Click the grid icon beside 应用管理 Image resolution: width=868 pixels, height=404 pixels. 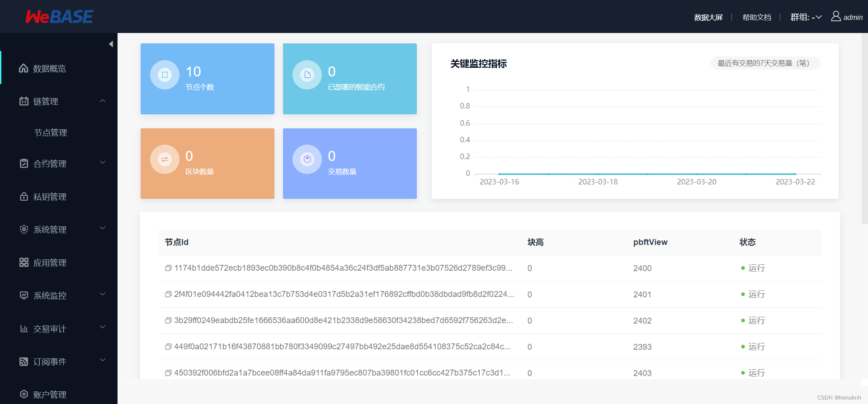[x=24, y=263]
